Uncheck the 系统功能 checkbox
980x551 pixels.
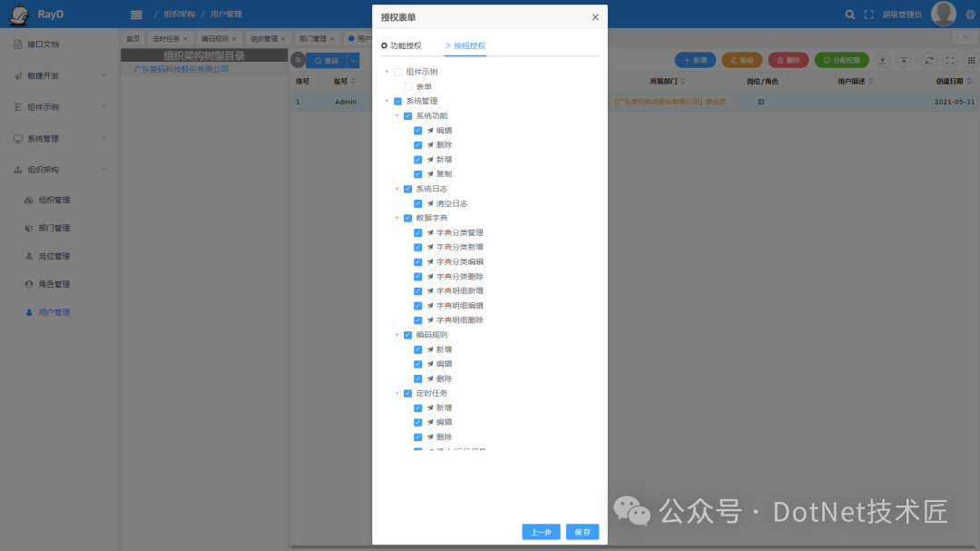(407, 115)
